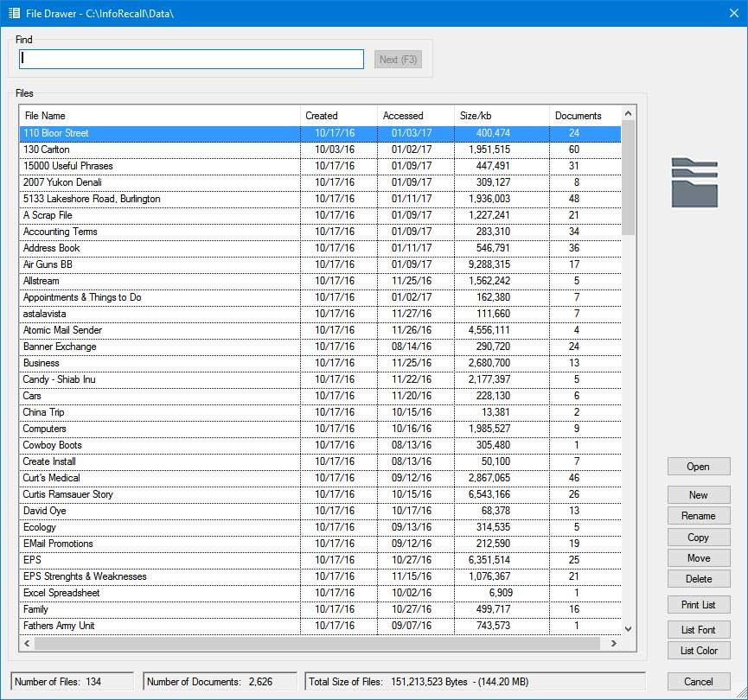Select the 'Cowboy Boots' row
Viewport: 748px width, 700px height.
click(320, 445)
